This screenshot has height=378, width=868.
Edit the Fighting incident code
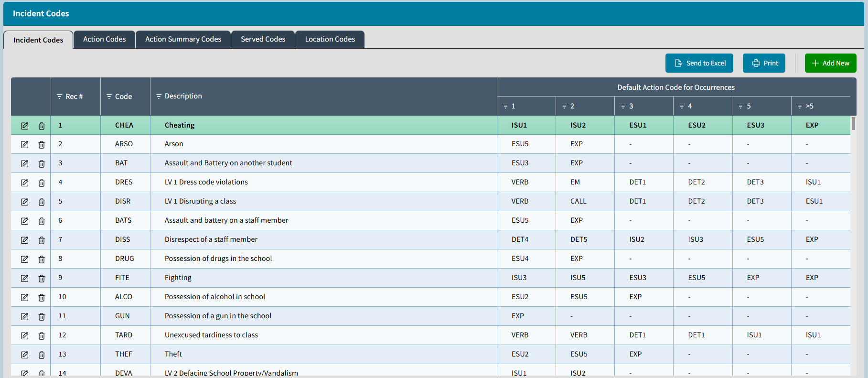(25, 278)
